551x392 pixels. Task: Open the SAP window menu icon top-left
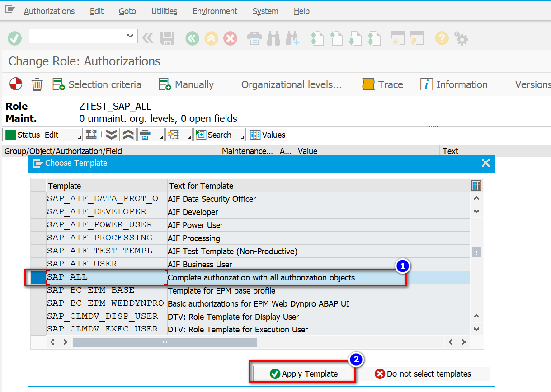[10, 10]
